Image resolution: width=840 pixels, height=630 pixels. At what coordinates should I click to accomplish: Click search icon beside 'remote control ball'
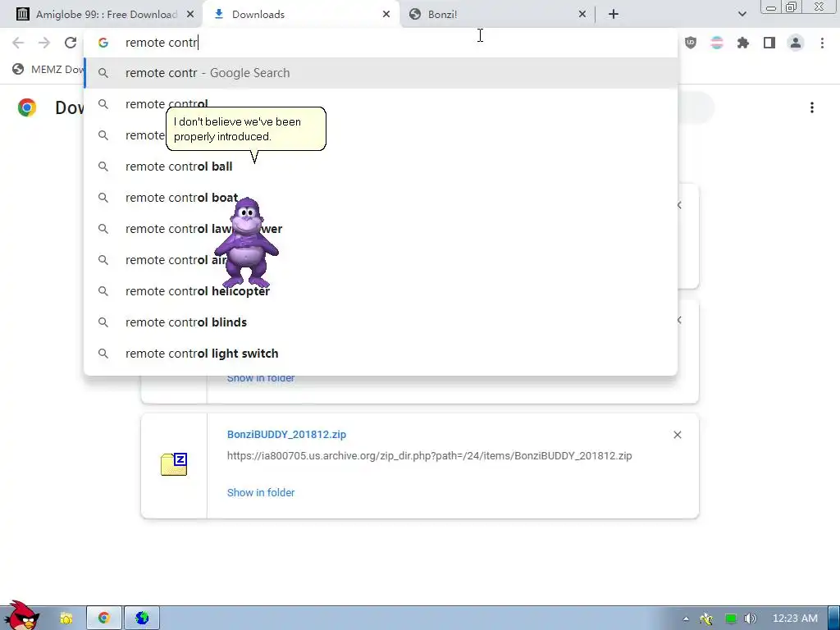tap(103, 167)
